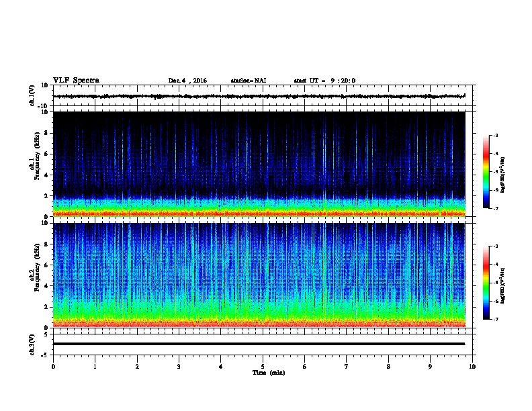Image resolution: width=532 pixels, height=411 pixels.
Task: Click the "ch.3(V)" axis label
Action: coord(32,345)
